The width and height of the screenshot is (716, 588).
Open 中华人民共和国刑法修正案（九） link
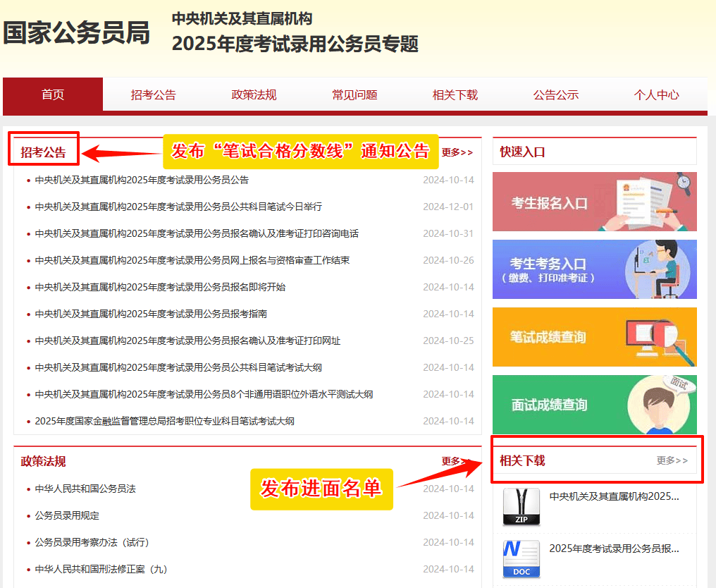(101, 569)
